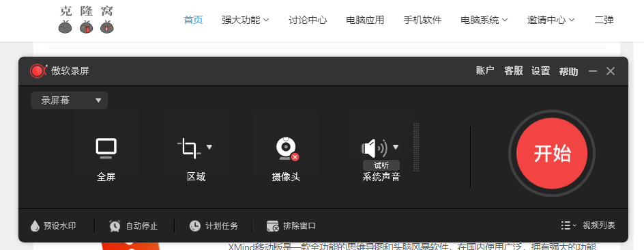Open the 帮助 help menu
This screenshot has height=250, width=644.
(x=568, y=71)
